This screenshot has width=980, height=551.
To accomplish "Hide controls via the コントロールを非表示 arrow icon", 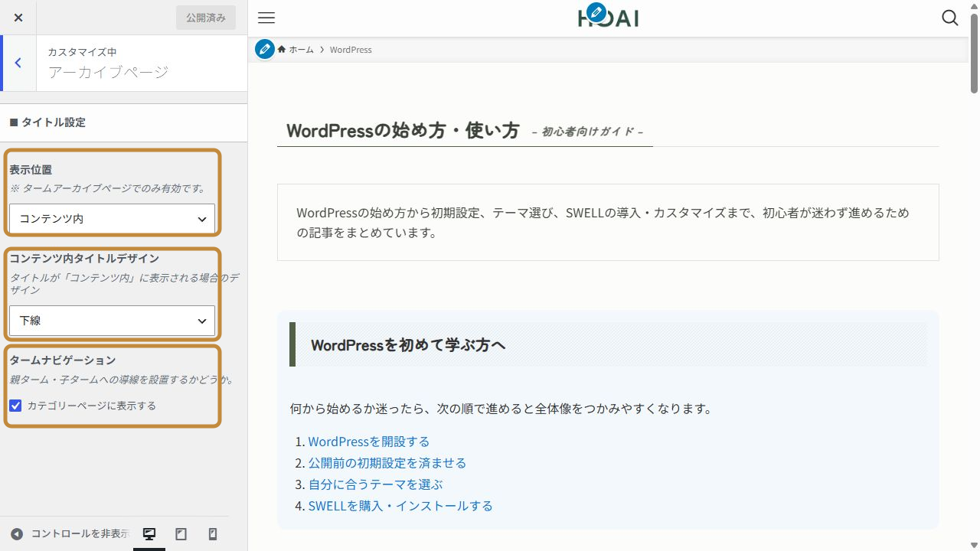I will (17, 534).
